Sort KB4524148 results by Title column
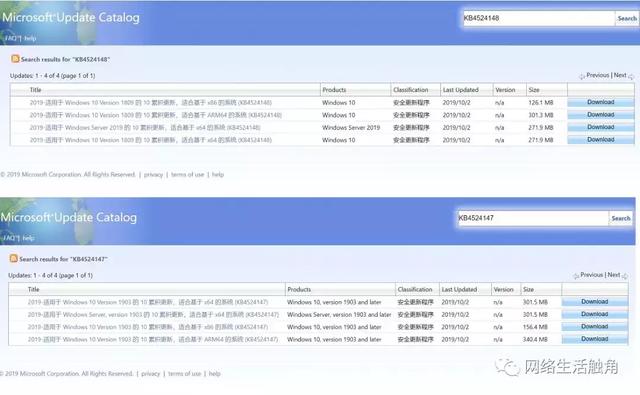This screenshot has width=640, height=395. (x=36, y=90)
